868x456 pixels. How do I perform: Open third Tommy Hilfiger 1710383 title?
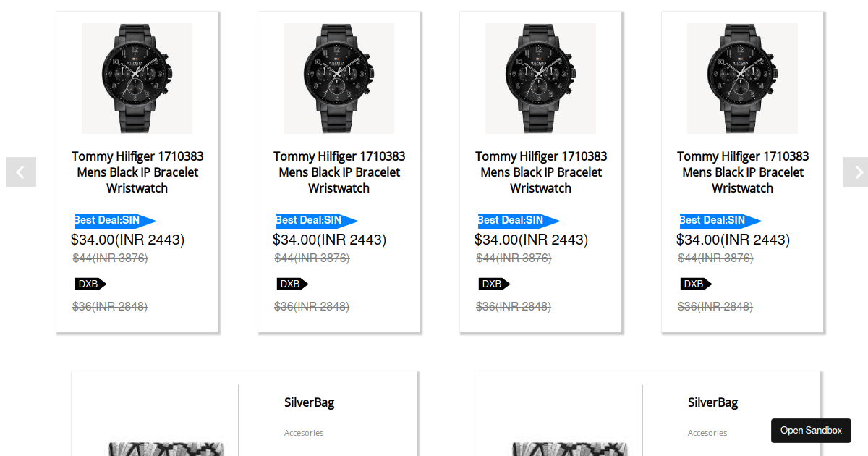(541, 172)
